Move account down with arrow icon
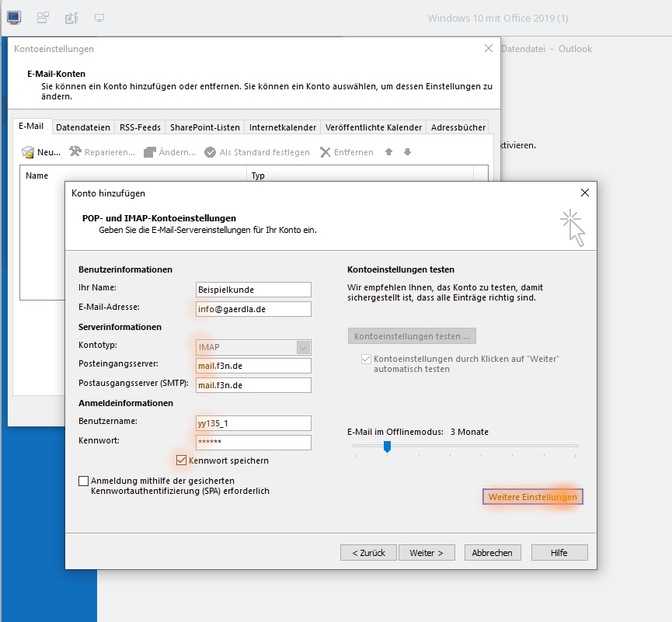672x622 pixels. click(x=408, y=151)
